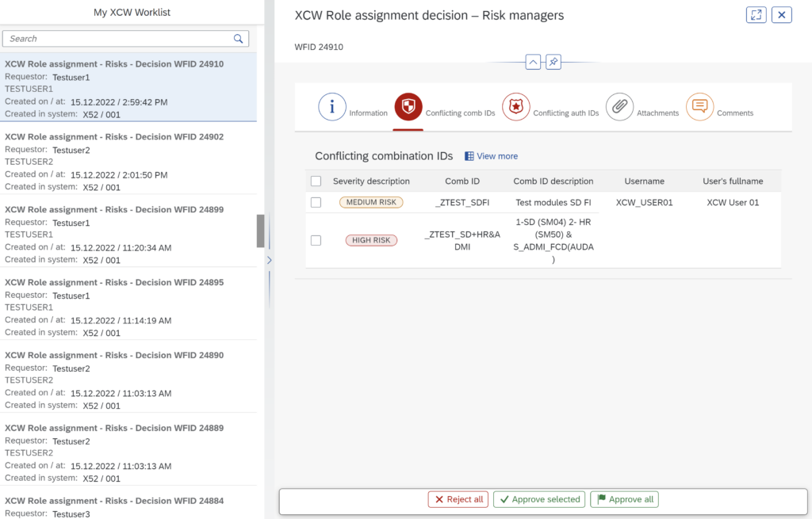Select the Conflicting comb IDs shield icon
This screenshot has width=812, height=519.
pyautogui.click(x=408, y=107)
